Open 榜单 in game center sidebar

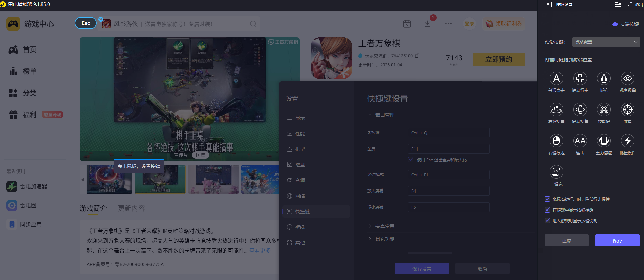[x=22, y=71]
